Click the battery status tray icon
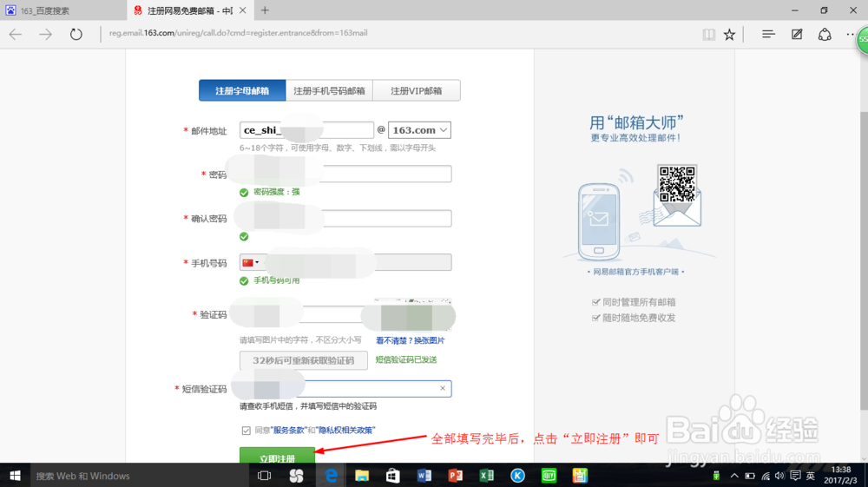 pos(750,476)
